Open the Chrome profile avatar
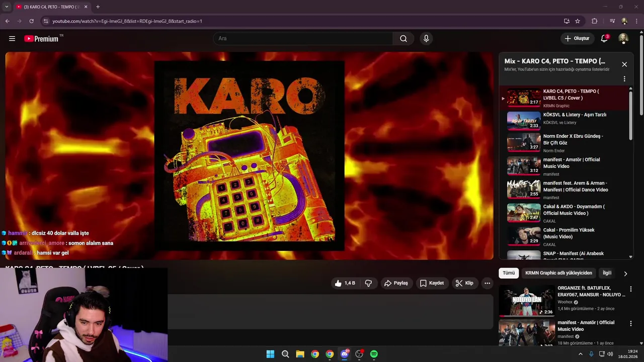 click(x=624, y=21)
